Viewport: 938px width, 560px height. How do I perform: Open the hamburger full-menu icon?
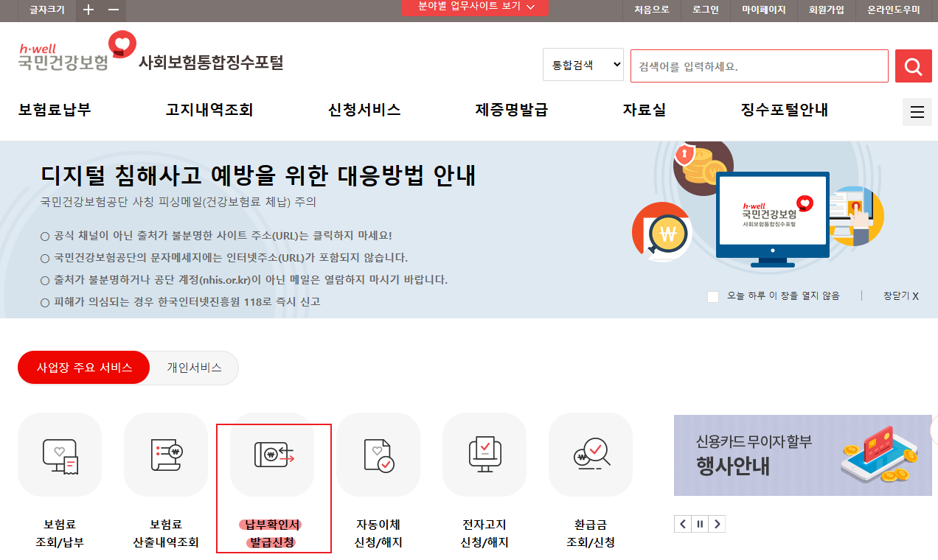(917, 112)
